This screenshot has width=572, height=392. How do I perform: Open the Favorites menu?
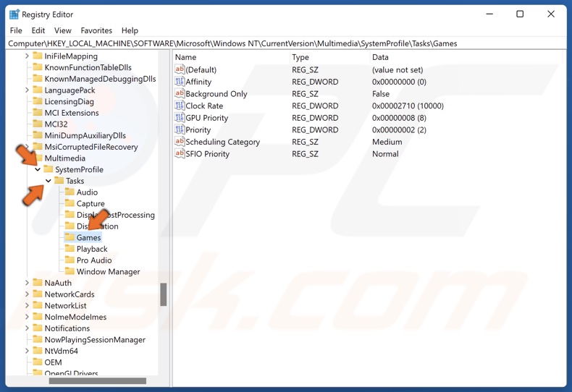tap(96, 30)
